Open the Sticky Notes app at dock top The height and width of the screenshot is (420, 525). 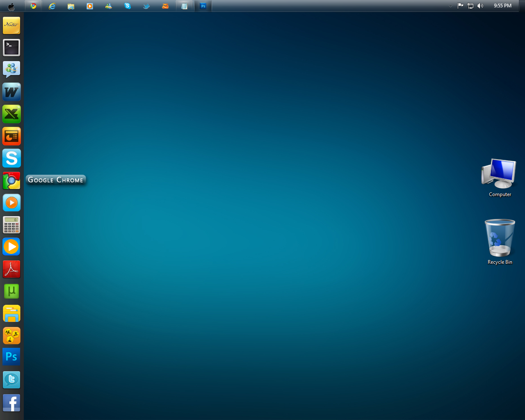tap(11, 25)
